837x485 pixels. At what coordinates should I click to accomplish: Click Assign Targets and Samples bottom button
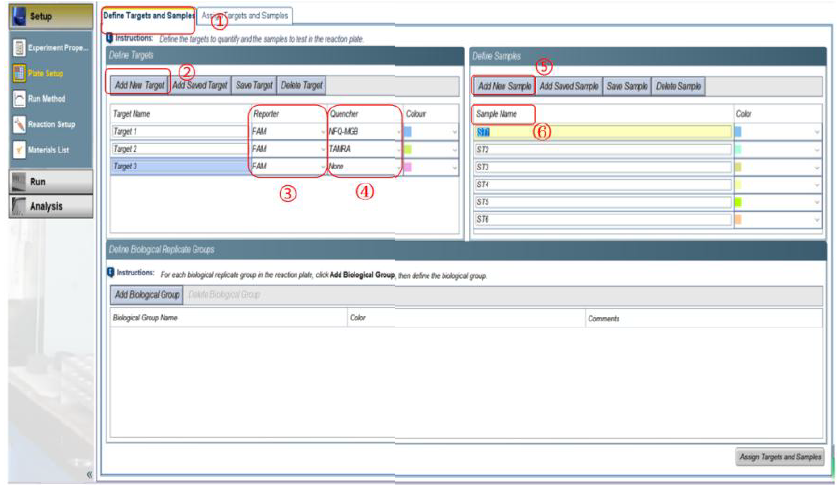tap(778, 457)
